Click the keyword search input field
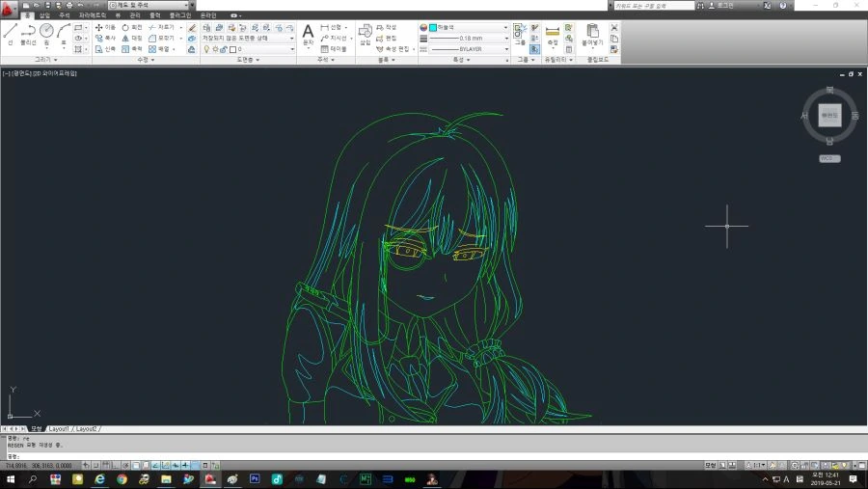Image resolution: width=868 pixels, height=489 pixels. (x=653, y=5)
